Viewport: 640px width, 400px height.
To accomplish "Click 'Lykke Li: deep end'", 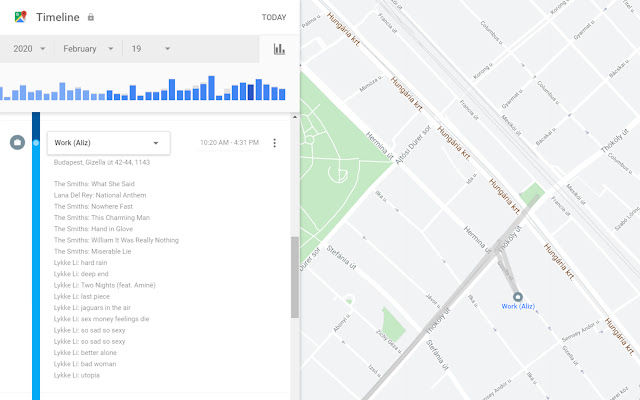I will (x=81, y=274).
